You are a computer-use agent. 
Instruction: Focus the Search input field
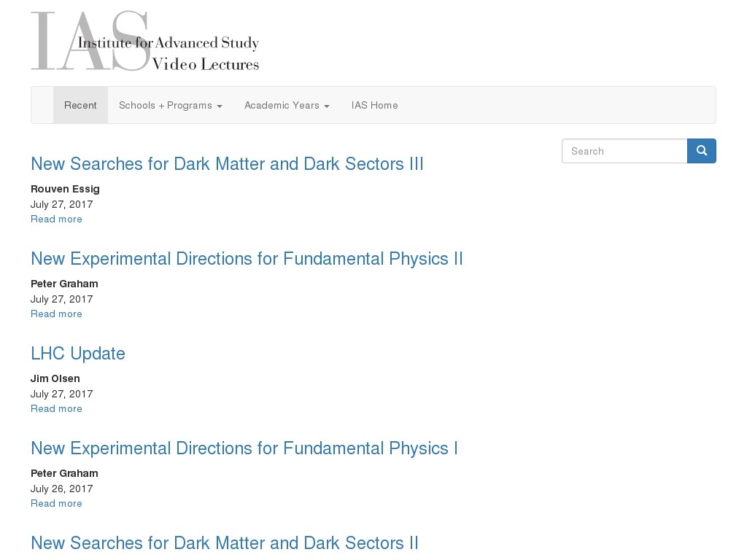pyautogui.click(x=624, y=151)
